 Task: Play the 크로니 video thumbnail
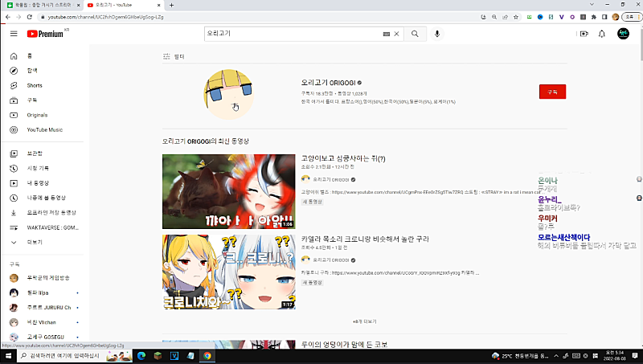(x=229, y=272)
